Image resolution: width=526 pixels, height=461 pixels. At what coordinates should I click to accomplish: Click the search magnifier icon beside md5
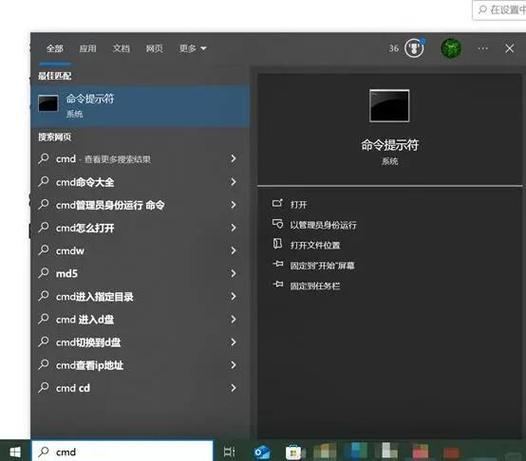pyautogui.click(x=44, y=273)
